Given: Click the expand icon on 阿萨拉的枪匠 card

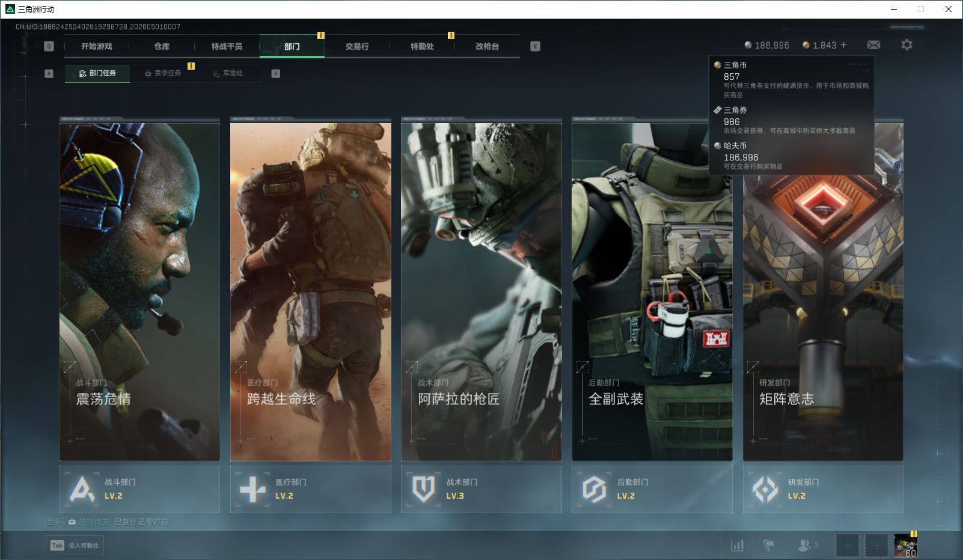Looking at the screenshot, I should (411, 367).
